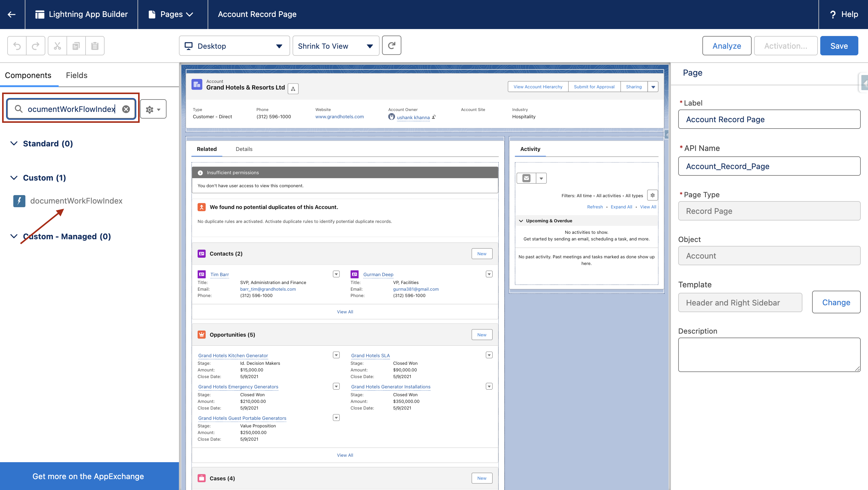Open the Desktop form factor dropdown
The height and width of the screenshot is (490, 868).
pos(234,46)
